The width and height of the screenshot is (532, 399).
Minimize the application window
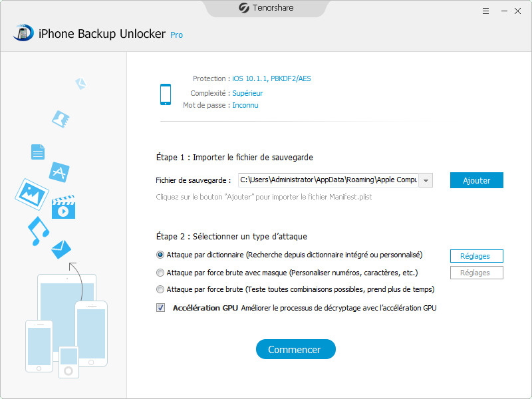(504, 11)
